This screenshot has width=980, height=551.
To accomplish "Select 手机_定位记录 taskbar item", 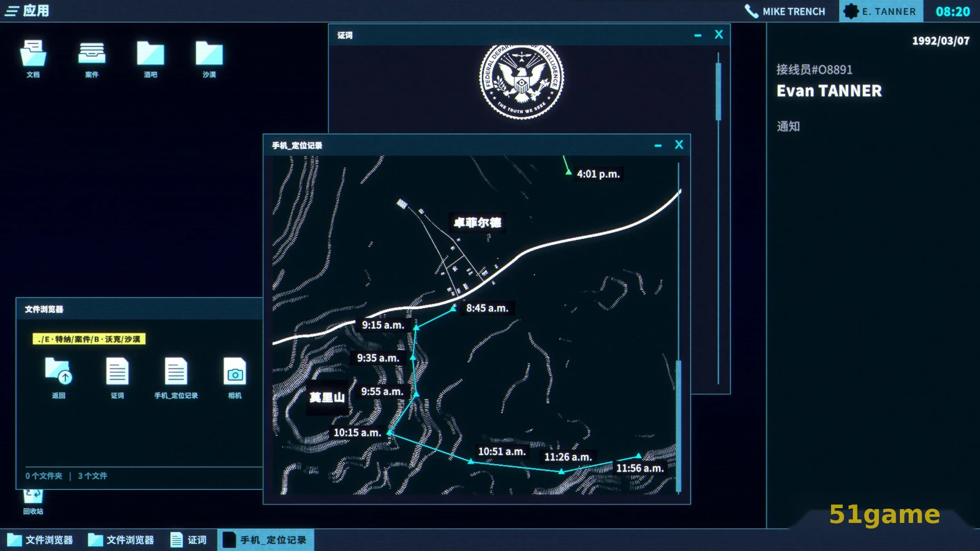I will pyautogui.click(x=266, y=540).
